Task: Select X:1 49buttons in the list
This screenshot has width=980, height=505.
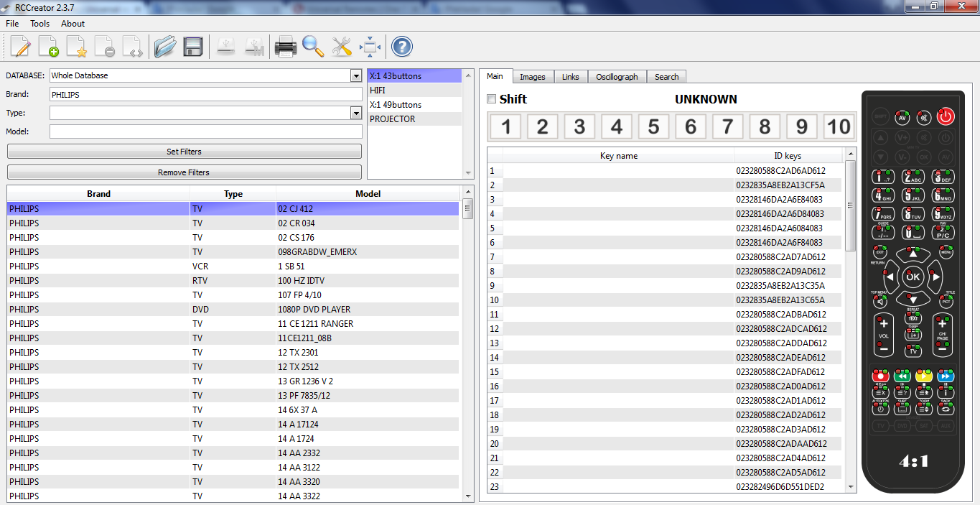Action: click(x=414, y=105)
